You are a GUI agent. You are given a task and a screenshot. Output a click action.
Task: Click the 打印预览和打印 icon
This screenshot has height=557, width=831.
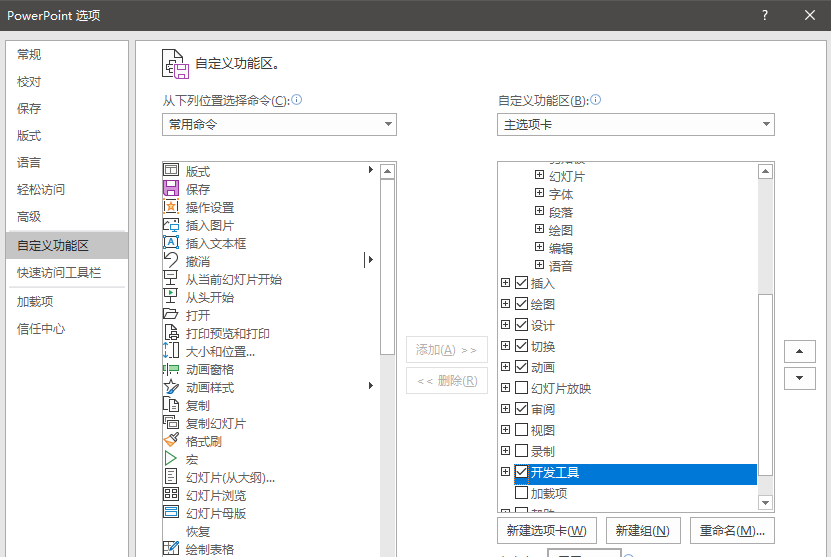[x=171, y=332]
